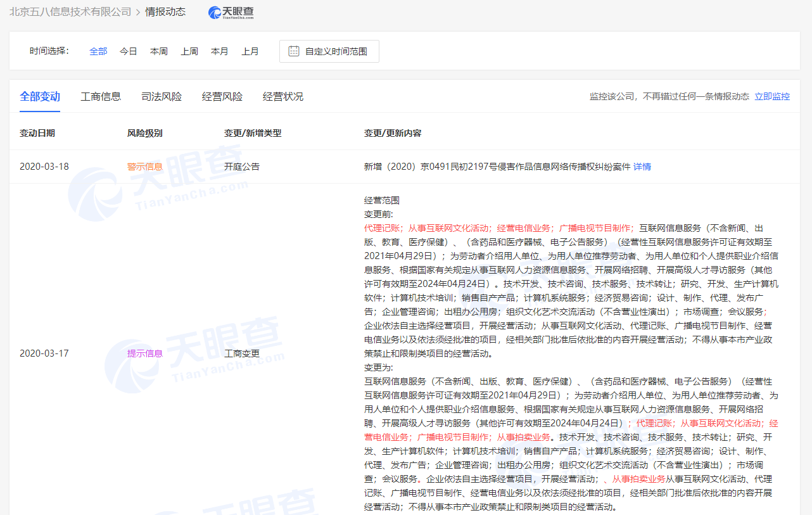This screenshot has height=515, width=812.
Task: Filter the time range by 上周
Action: (x=189, y=51)
